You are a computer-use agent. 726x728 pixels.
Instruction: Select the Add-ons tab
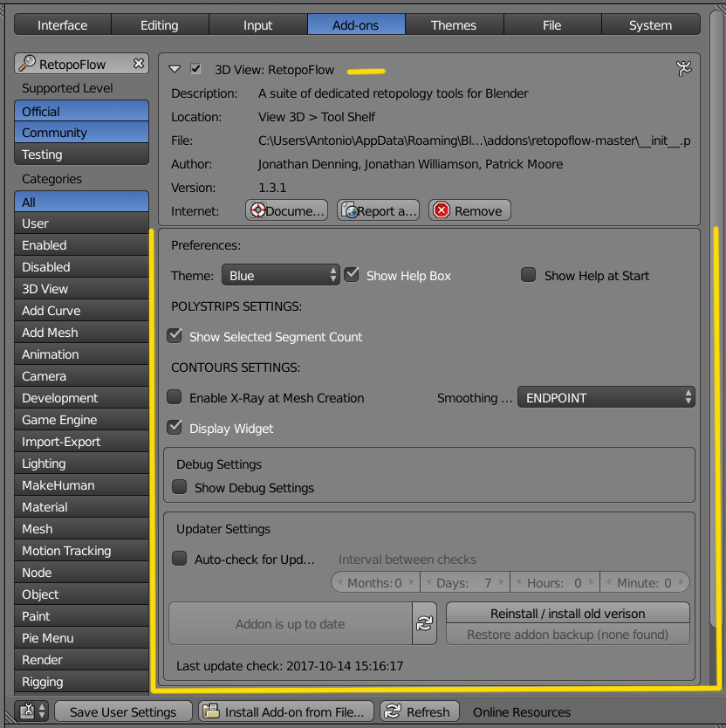pyautogui.click(x=356, y=24)
